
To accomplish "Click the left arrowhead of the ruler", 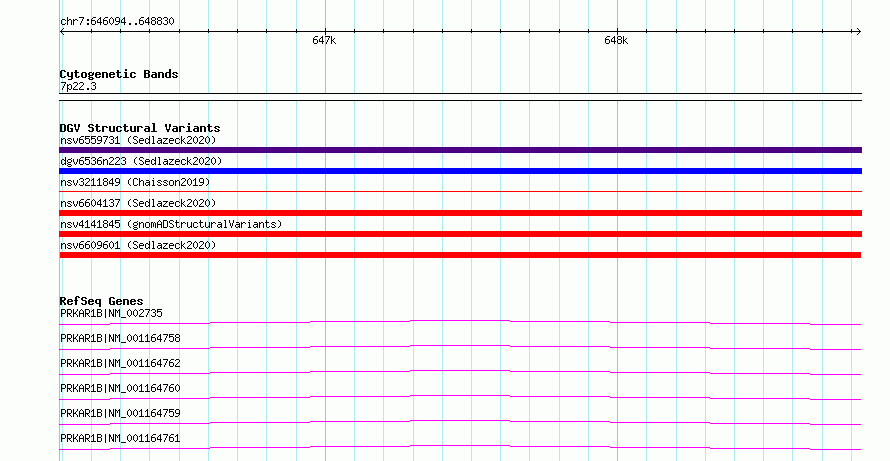I will tap(62, 32).
